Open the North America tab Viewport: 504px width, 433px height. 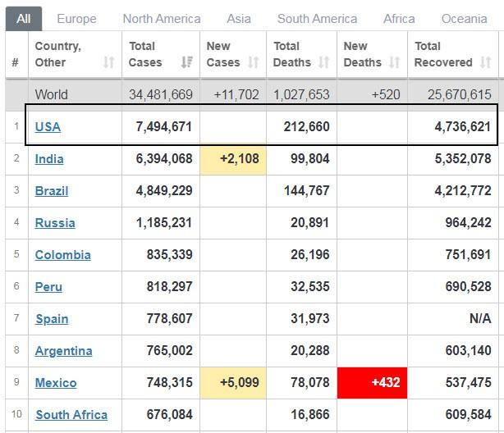pyautogui.click(x=161, y=18)
